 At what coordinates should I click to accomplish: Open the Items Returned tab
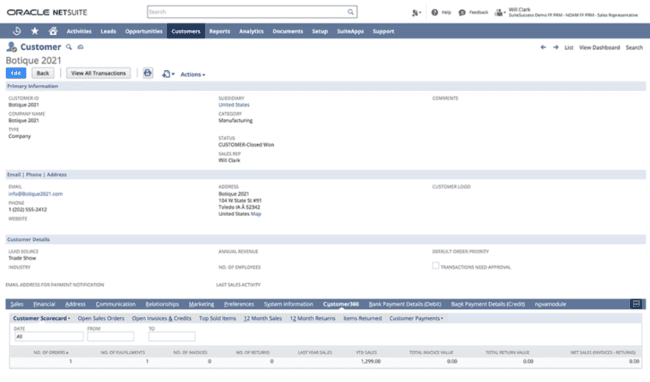pos(362,318)
